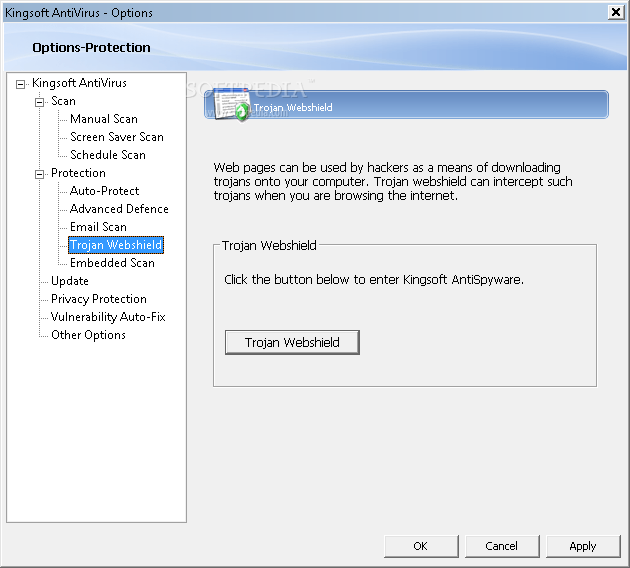Click the Trojan Webshield header icon
This screenshot has width=630, height=568.
(x=232, y=105)
